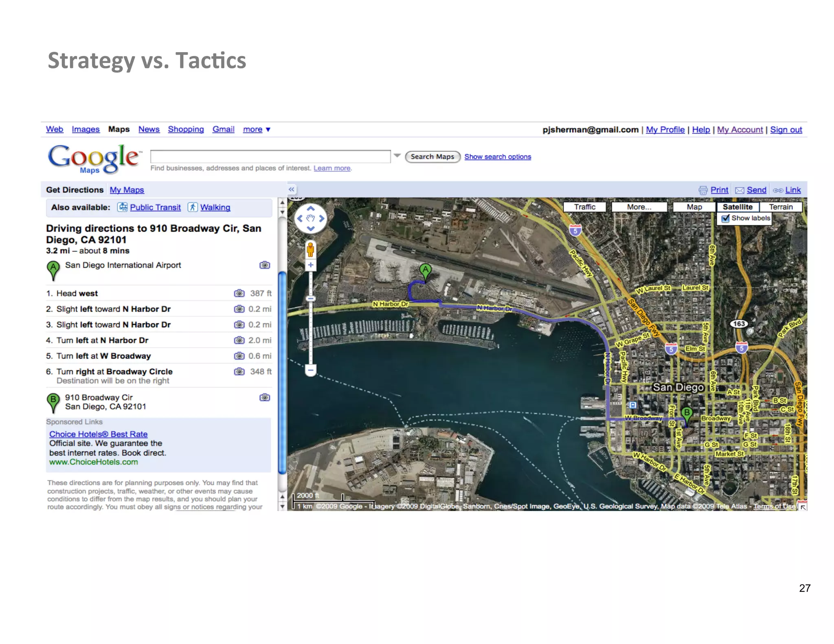Switch to Terrain view
Image resolution: width=834 pixels, height=644 pixels.
point(781,207)
